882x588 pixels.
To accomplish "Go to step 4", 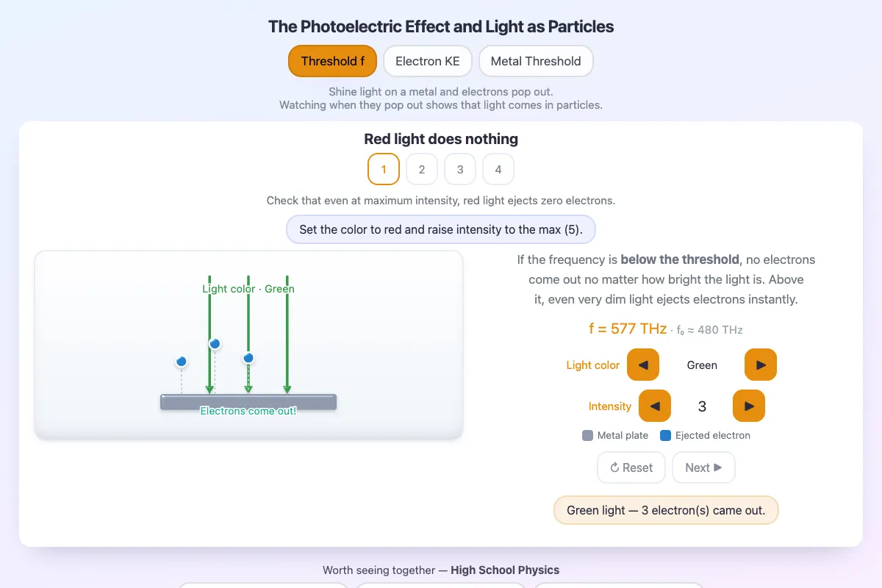I will point(498,169).
